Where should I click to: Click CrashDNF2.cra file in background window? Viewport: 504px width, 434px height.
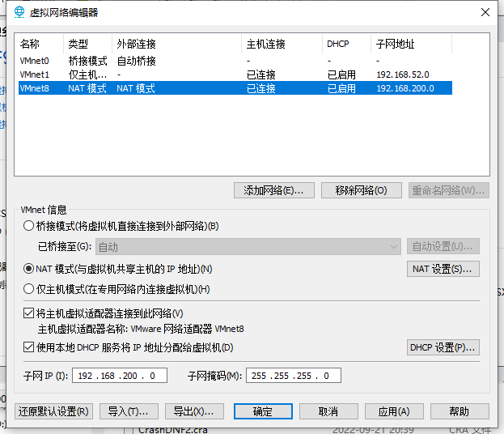[x=173, y=430]
